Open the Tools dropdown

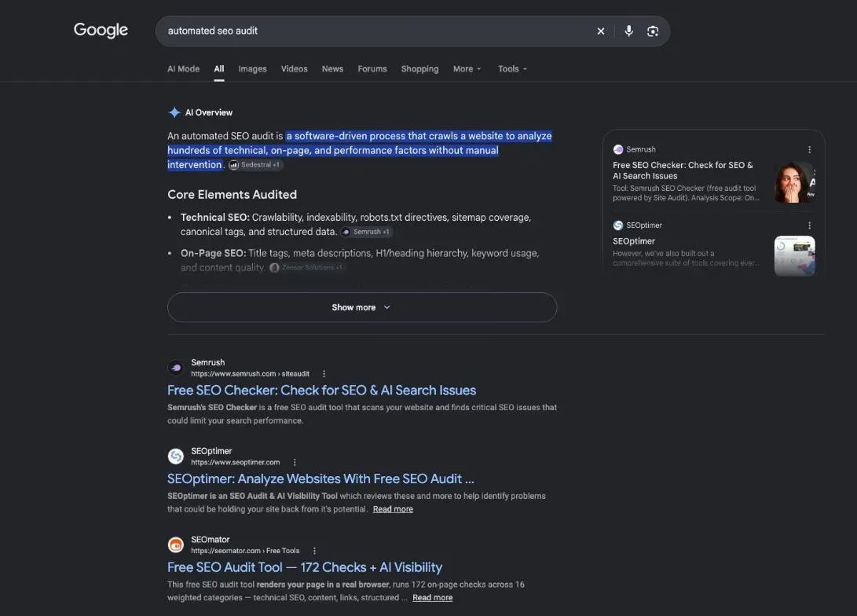pos(512,69)
